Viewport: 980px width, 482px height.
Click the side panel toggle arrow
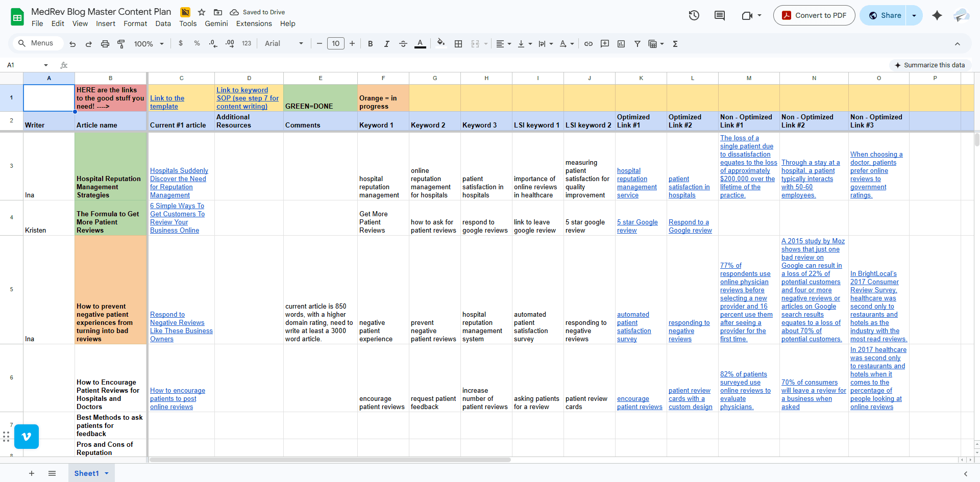point(965,474)
